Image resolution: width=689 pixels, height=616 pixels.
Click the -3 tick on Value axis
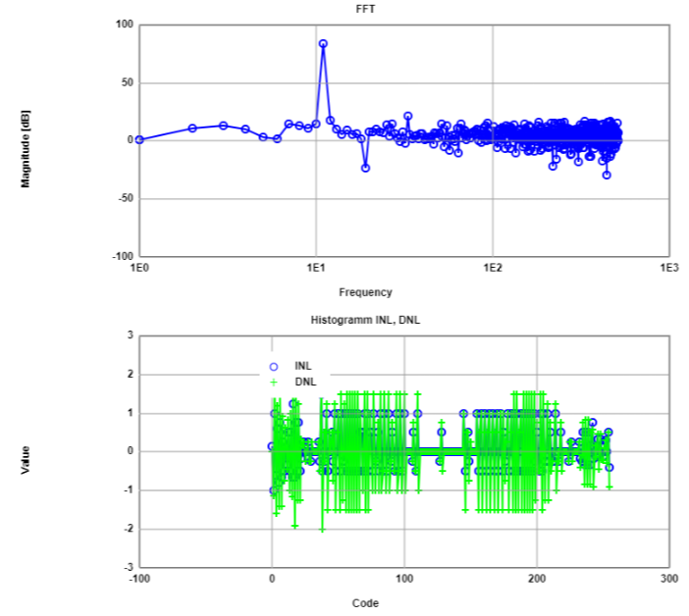tap(127, 567)
